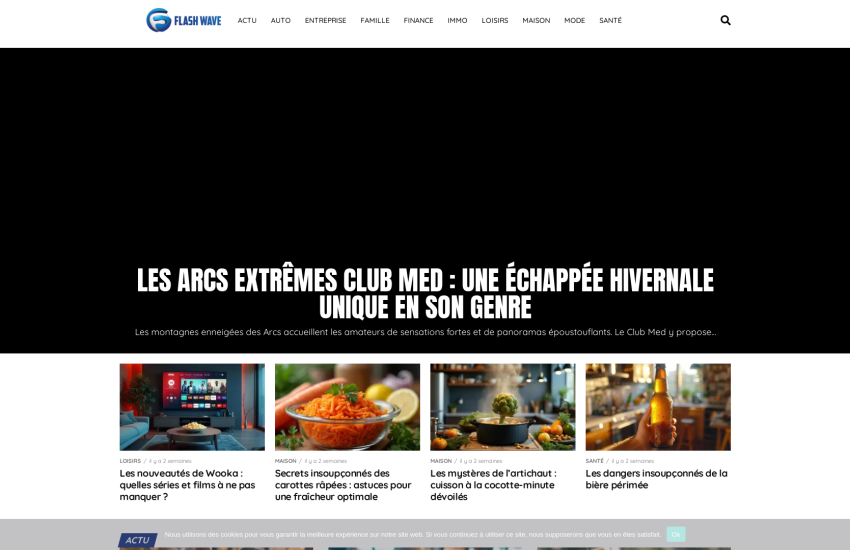Accept cookies with the Ok button
Screen dimensions: 850x550
click(x=676, y=534)
